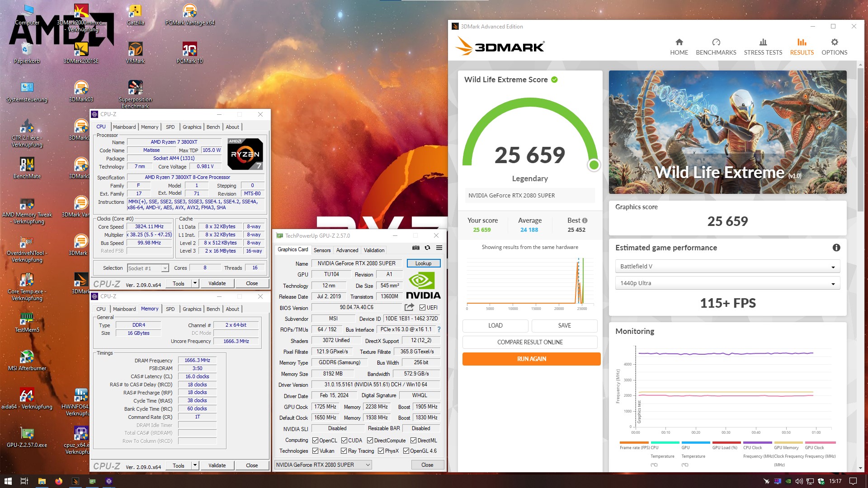Click the taskbar volume icon

tap(799, 481)
